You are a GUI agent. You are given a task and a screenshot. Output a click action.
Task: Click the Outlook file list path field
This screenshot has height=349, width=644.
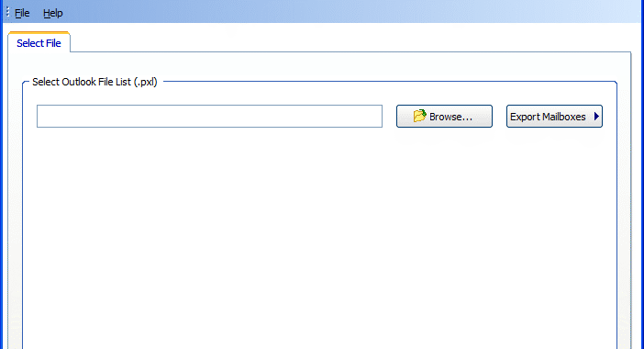click(209, 117)
